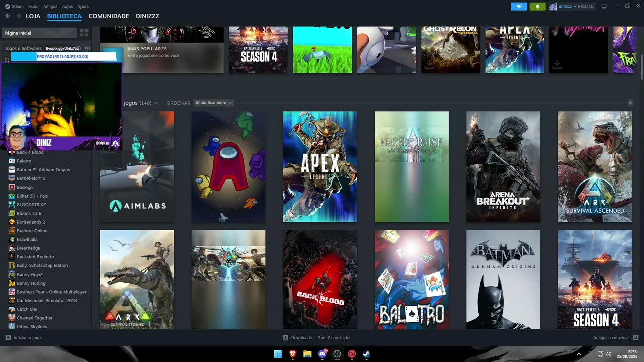Select Catch Me! in the sidebar
644x362 pixels.
pos(27,309)
